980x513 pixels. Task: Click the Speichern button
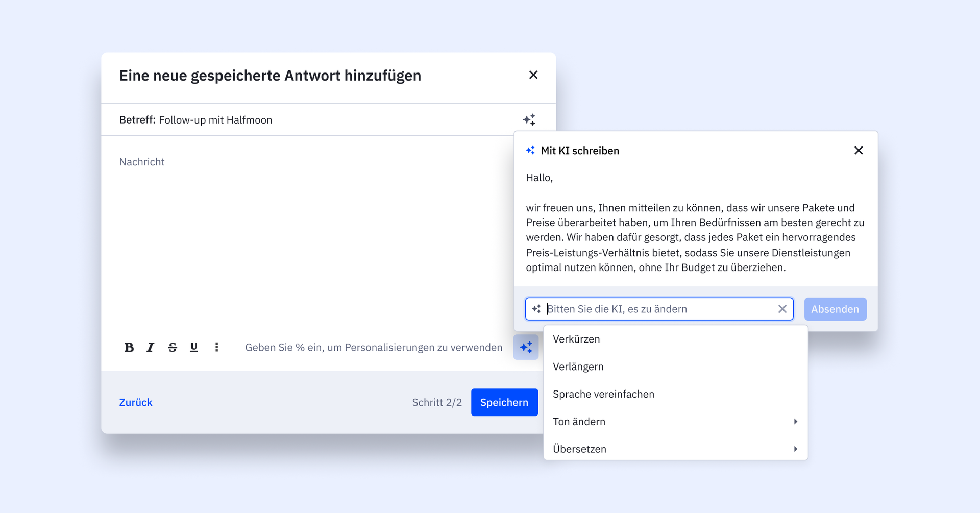tap(504, 403)
